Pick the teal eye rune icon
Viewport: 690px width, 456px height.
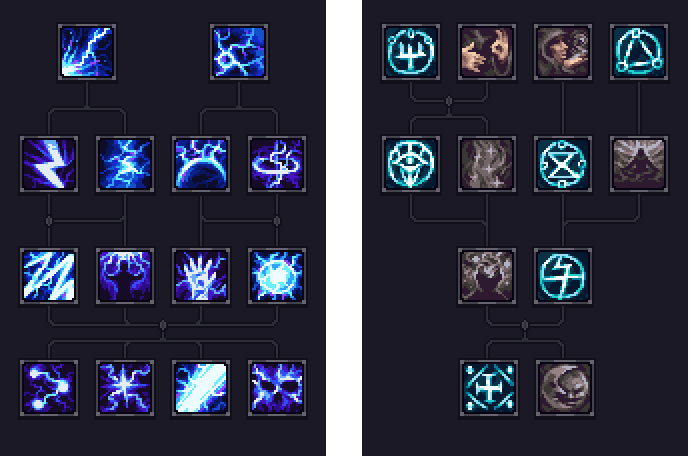(x=411, y=164)
